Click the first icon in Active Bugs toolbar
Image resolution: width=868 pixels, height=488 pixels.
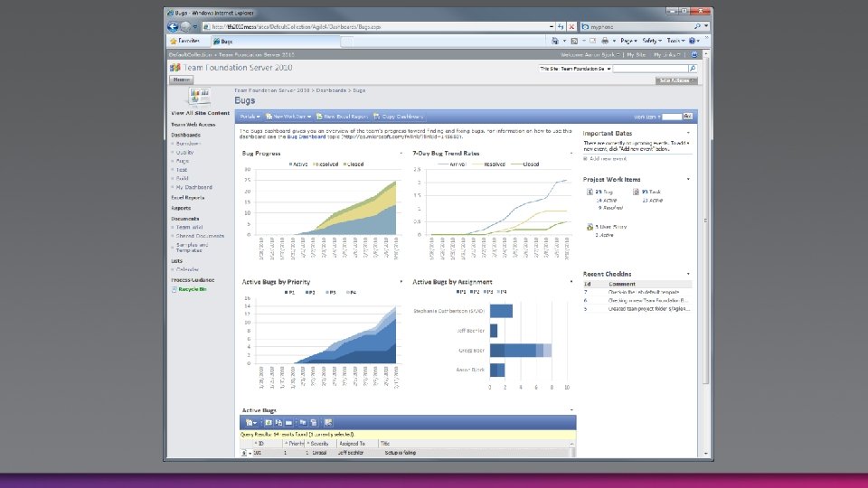[250, 423]
